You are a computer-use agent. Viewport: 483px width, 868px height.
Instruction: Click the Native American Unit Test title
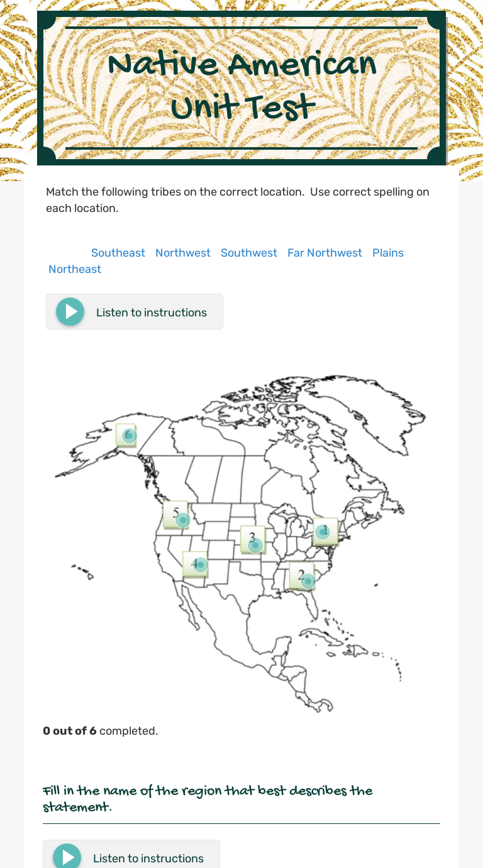tap(242, 85)
